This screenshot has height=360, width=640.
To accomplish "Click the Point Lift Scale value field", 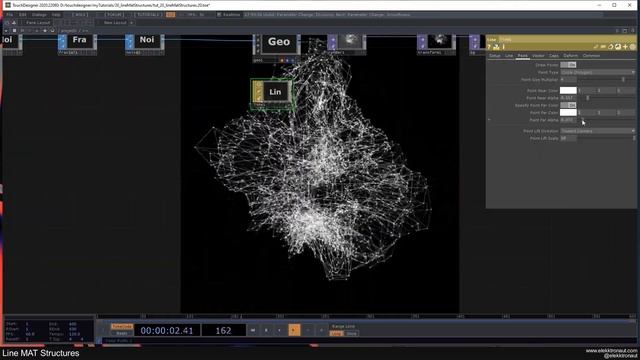I will 568,138.
